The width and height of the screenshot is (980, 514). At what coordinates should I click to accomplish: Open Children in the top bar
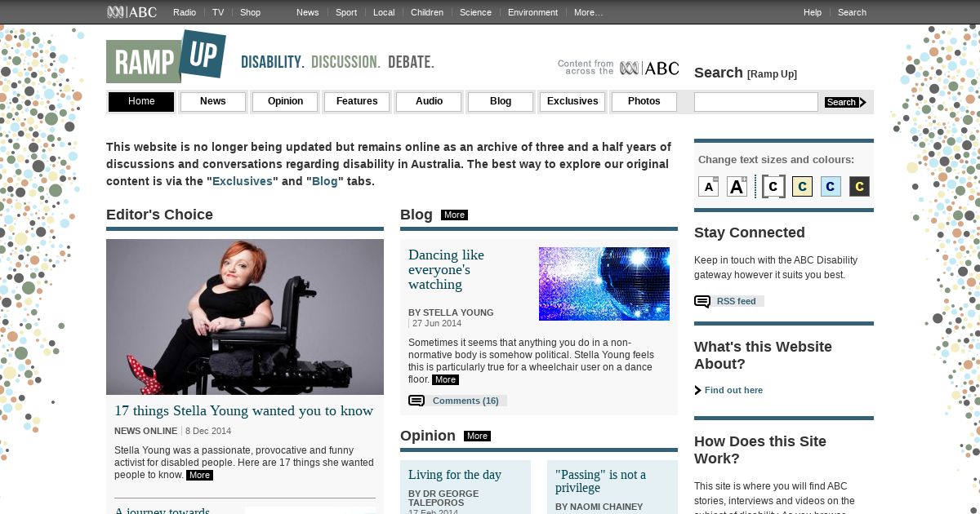click(427, 12)
